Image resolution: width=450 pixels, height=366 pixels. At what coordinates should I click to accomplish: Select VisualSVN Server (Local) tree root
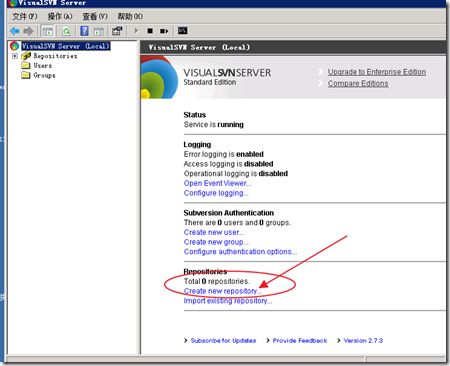tap(66, 46)
